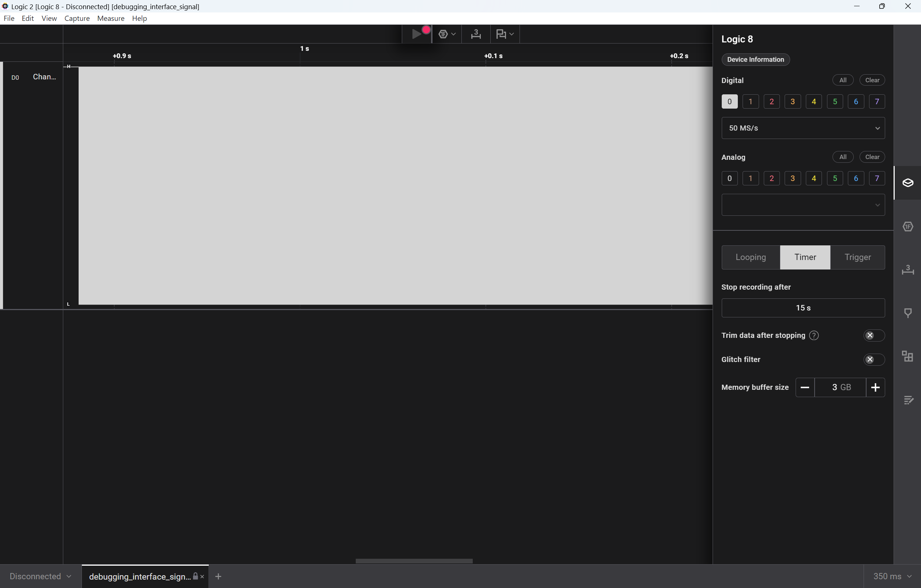The height and width of the screenshot is (588, 921).
Task: Increase memory buffer size with plus
Action: point(875,388)
